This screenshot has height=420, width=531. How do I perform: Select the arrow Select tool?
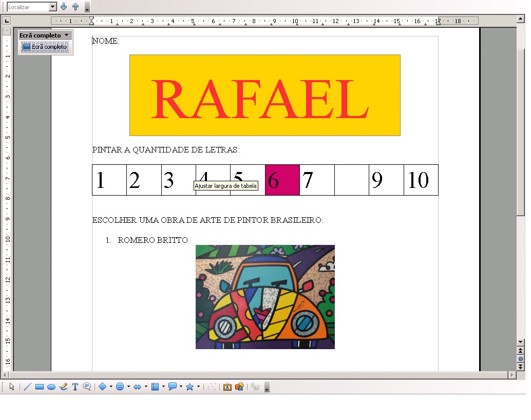(12, 387)
